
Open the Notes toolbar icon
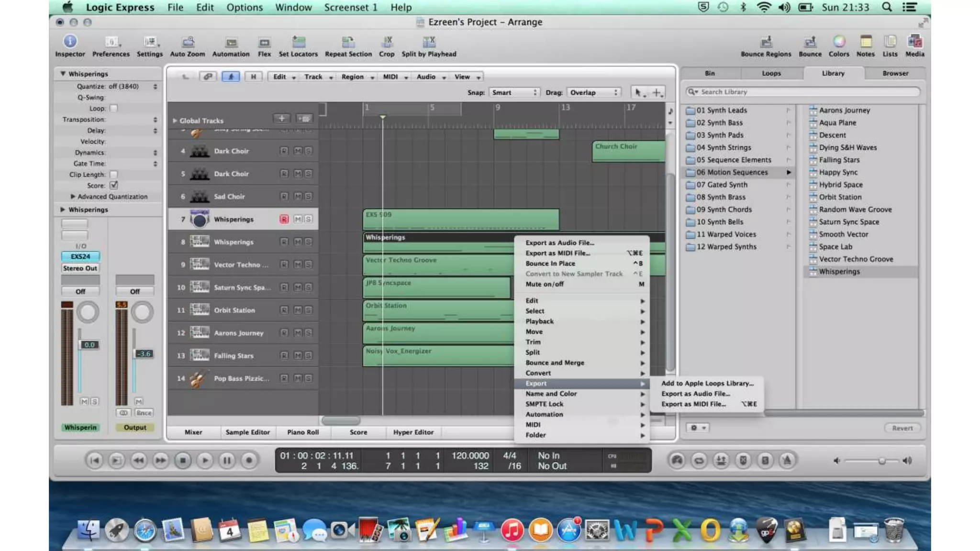pyautogui.click(x=865, y=42)
